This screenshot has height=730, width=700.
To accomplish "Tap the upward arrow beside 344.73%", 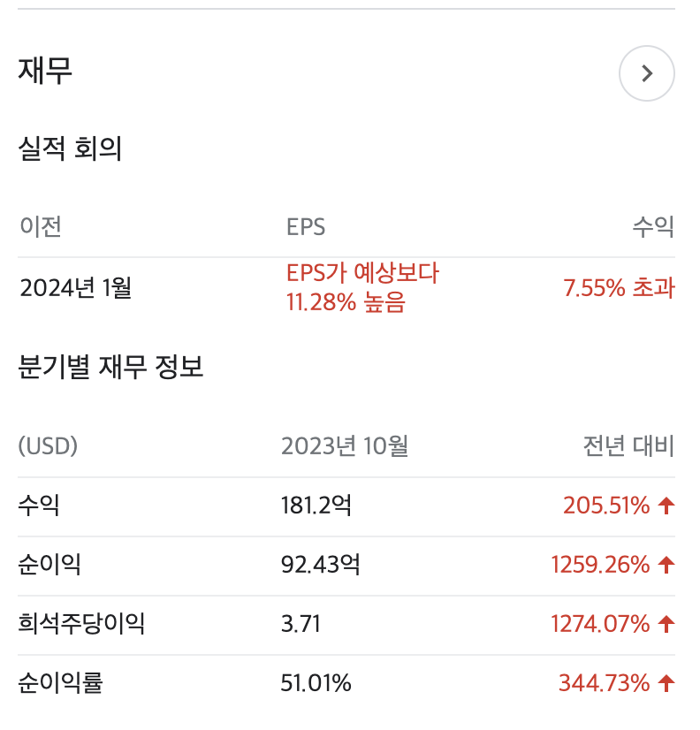I will tap(666, 682).
